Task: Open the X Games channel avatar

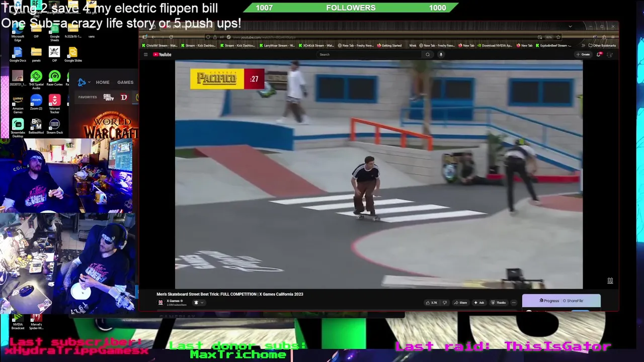Action: pos(160,302)
